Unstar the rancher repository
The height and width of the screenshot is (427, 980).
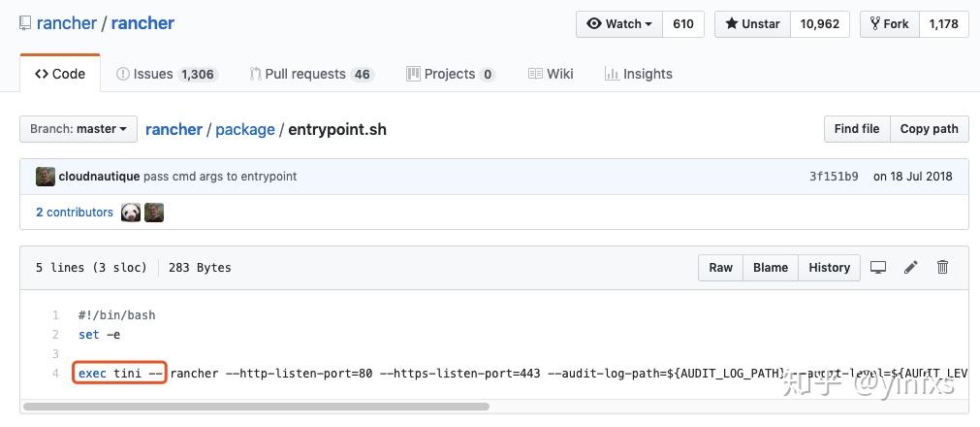[752, 24]
